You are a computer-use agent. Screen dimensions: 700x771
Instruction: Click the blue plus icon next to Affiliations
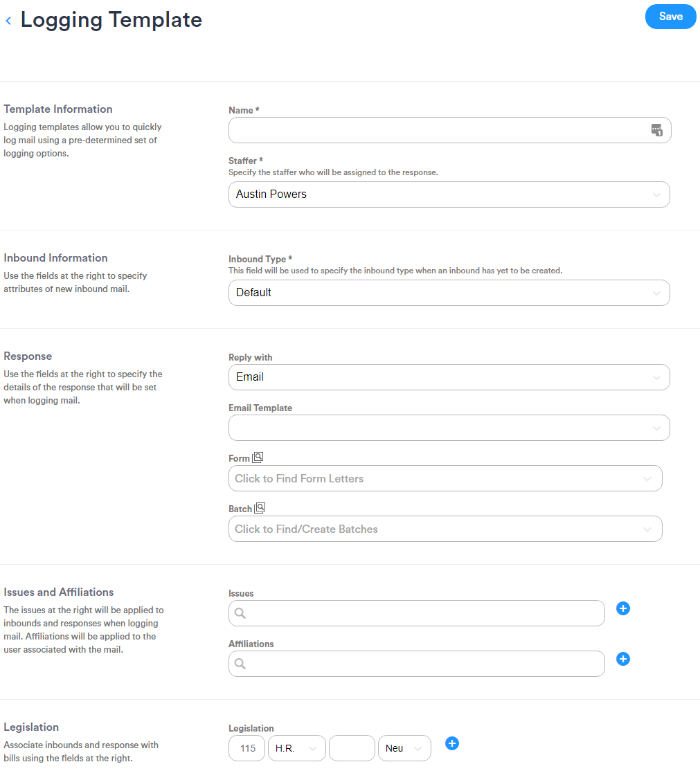click(x=622, y=659)
